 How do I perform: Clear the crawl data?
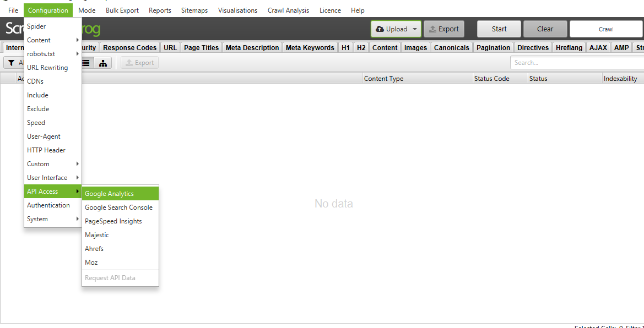(x=545, y=29)
